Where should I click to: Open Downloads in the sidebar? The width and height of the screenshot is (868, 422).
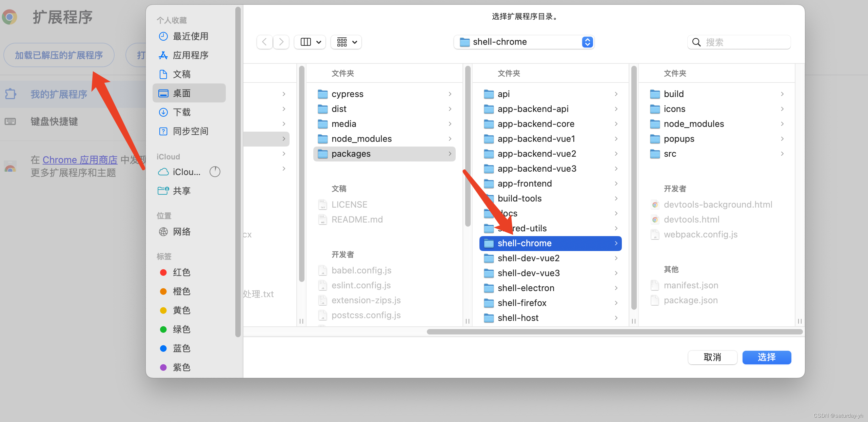point(181,112)
